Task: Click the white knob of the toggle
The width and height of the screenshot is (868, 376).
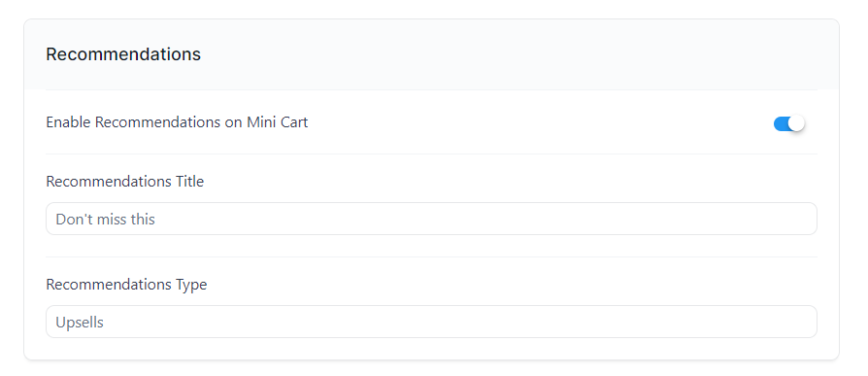Action: (x=796, y=123)
